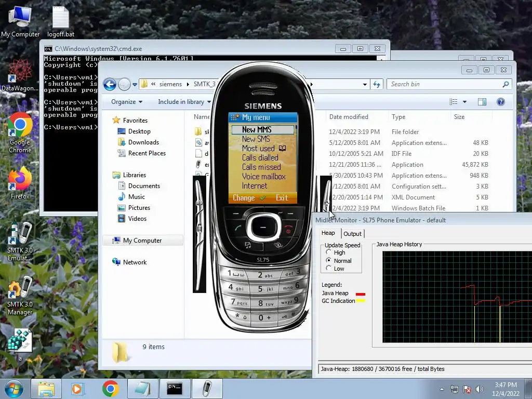Click the left soft key on the phone
532x399 pixels.
[236, 214]
